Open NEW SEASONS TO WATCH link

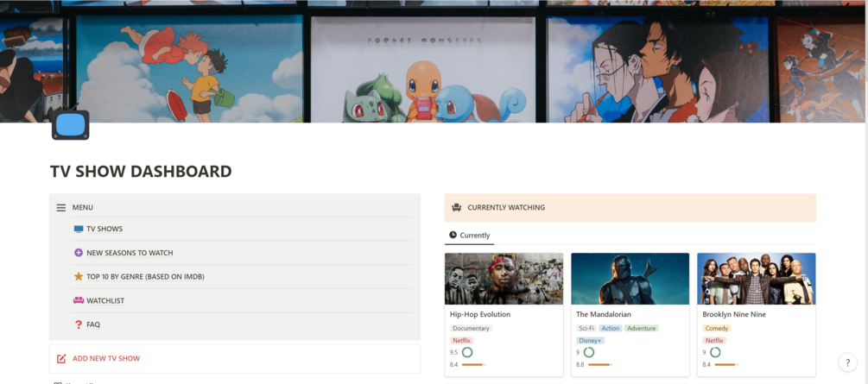pos(130,253)
